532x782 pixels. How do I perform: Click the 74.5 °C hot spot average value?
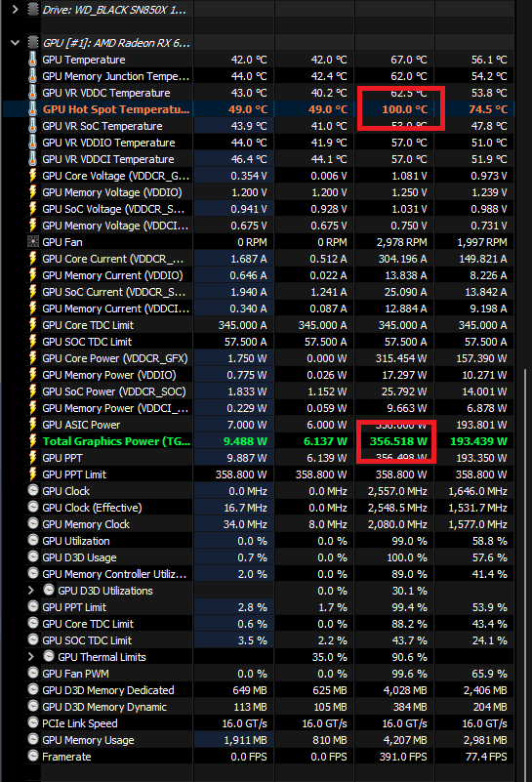click(x=488, y=109)
